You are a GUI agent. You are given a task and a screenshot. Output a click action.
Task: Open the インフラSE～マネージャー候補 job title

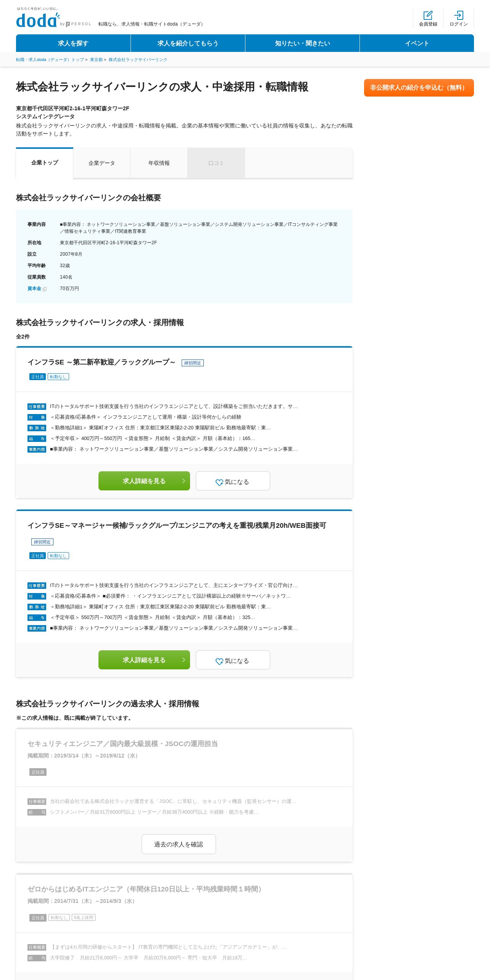[177, 525]
